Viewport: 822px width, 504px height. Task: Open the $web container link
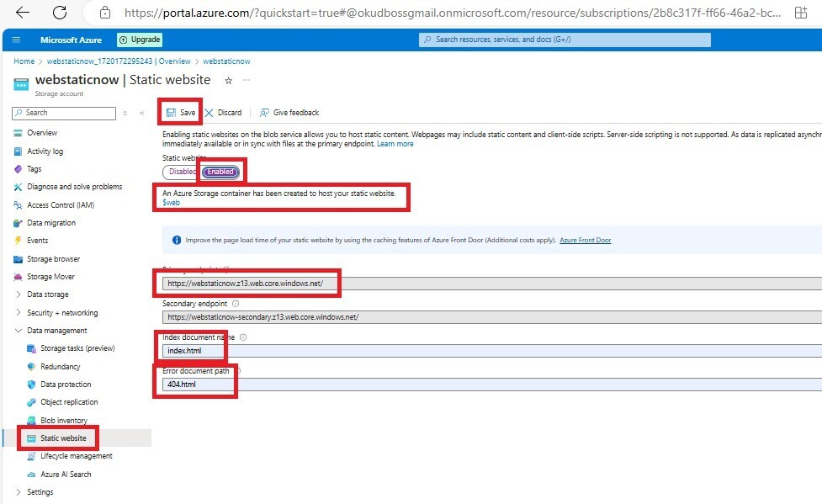click(172, 203)
